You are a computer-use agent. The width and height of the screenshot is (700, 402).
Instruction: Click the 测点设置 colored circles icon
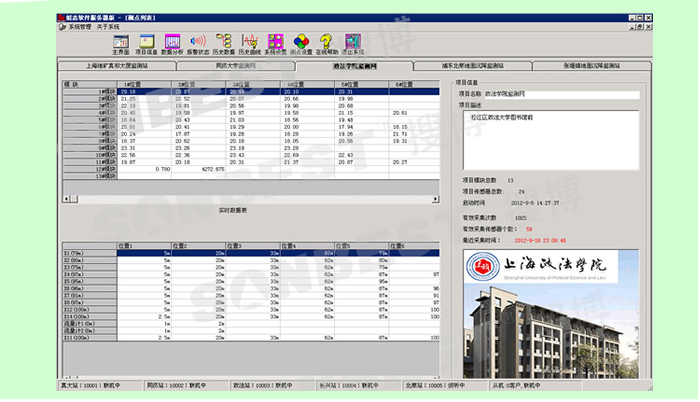point(301,43)
